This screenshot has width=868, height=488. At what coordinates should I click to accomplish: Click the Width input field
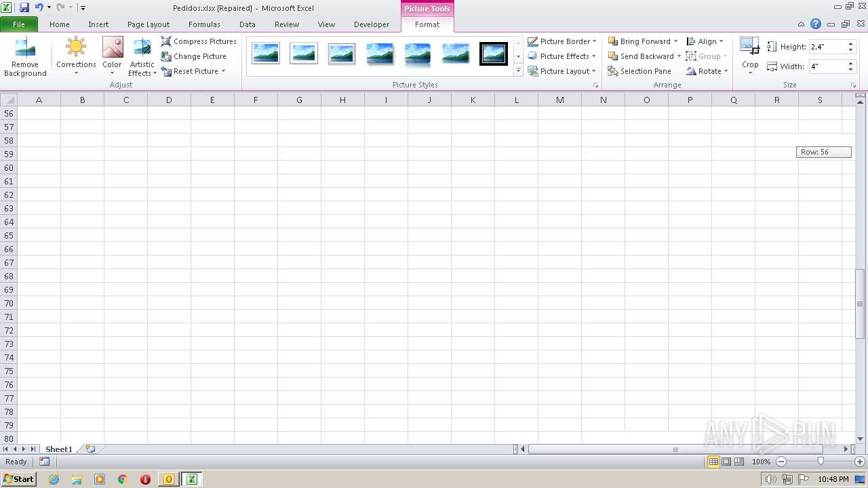(826, 66)
